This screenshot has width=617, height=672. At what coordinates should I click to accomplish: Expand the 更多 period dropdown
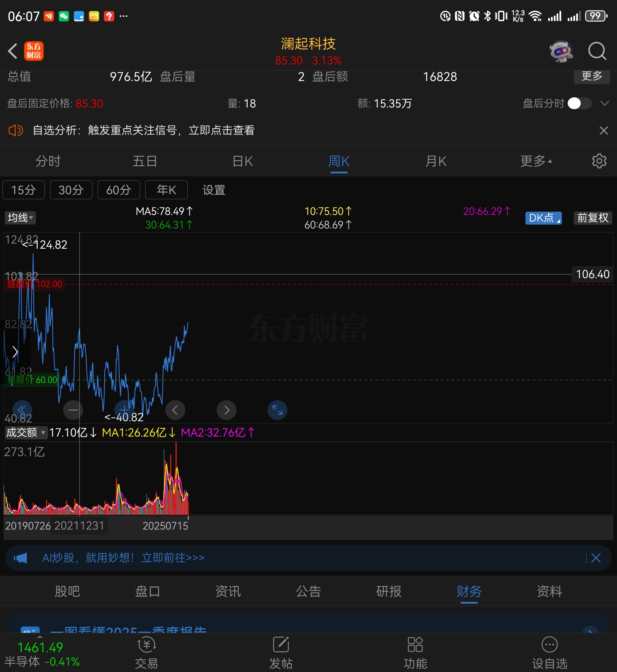(536, 161)
